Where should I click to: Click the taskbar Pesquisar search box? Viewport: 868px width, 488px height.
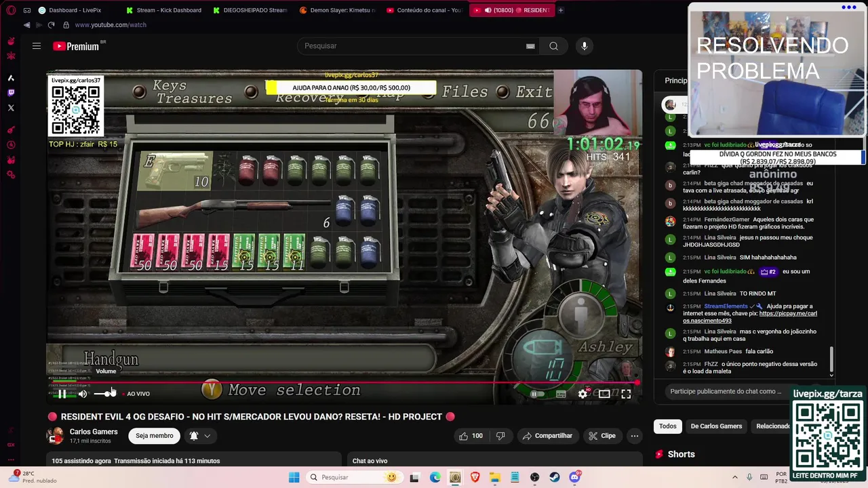pos(353,477)
